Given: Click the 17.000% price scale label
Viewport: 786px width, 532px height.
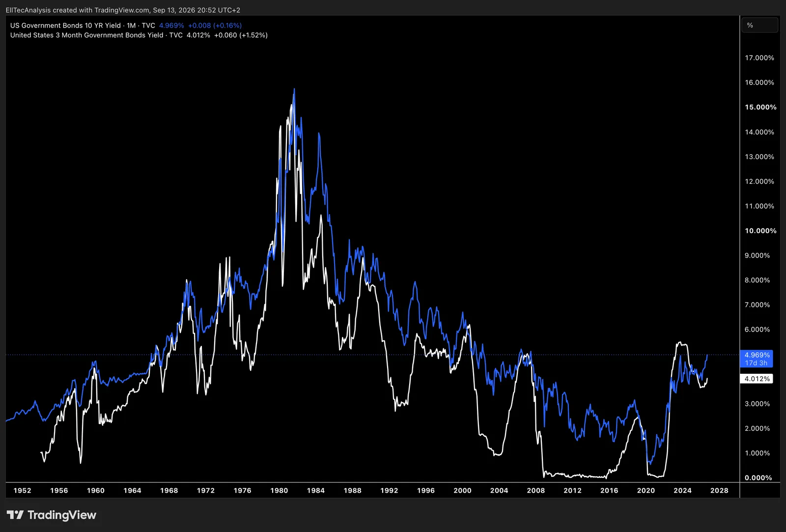Looking at the screenshot, I should 759,58.
